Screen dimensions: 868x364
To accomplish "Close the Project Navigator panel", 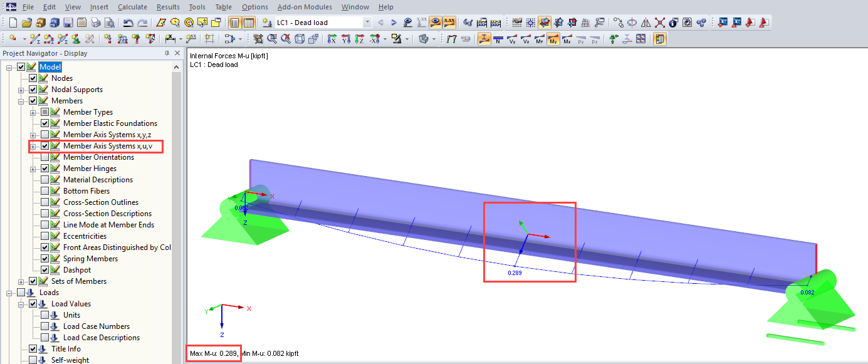I will [x=177, y=53].
